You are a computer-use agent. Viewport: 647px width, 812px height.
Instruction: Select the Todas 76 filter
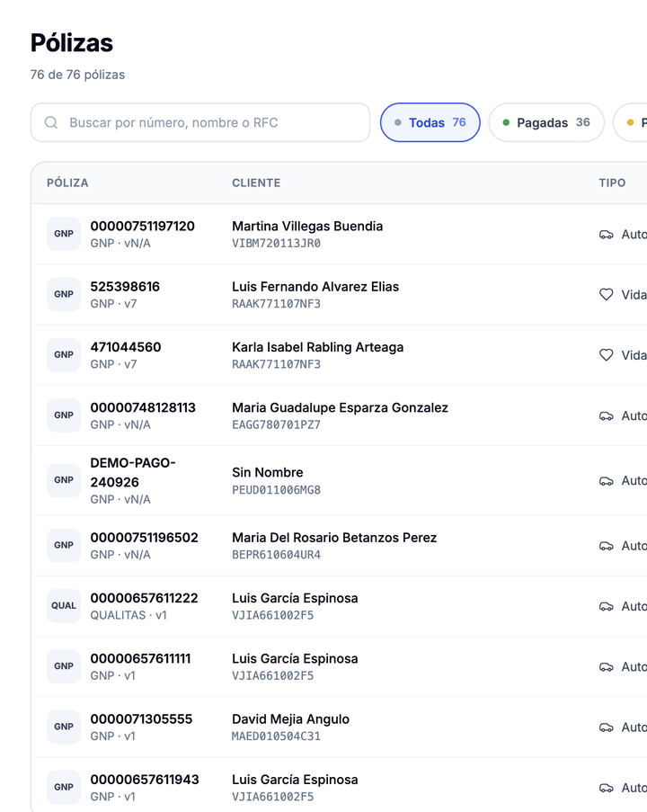click(430, 122)
